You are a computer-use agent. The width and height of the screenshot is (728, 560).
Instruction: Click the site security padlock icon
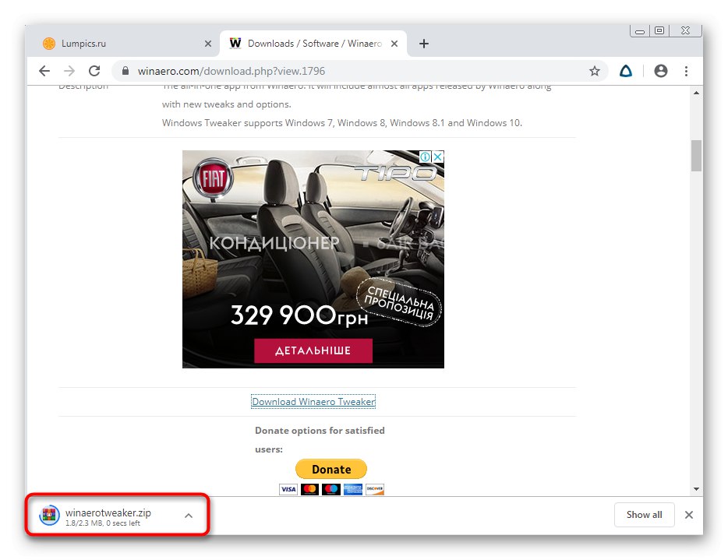coord(125,70)
